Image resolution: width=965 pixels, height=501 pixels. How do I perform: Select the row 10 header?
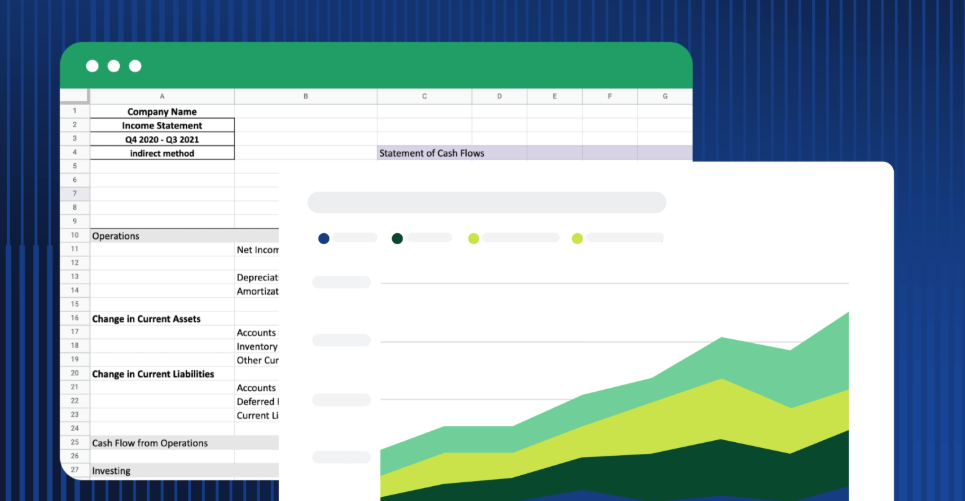pyautogui.click(x=74, y=236)
